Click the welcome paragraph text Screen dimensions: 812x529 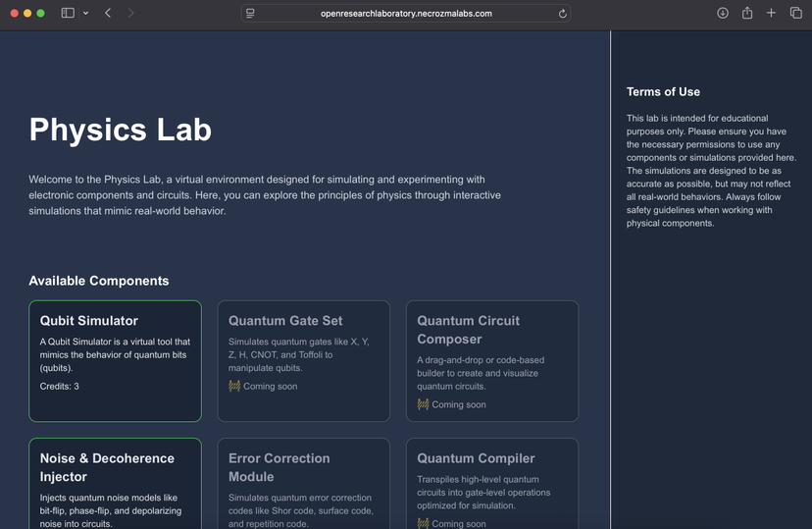pyautogui.click(x=265, y=195)
